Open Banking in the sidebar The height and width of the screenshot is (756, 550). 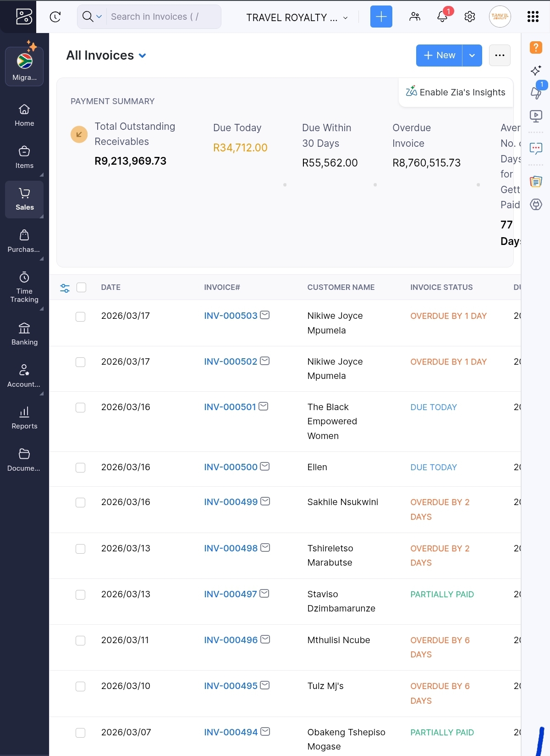click(x=24, y=334)
